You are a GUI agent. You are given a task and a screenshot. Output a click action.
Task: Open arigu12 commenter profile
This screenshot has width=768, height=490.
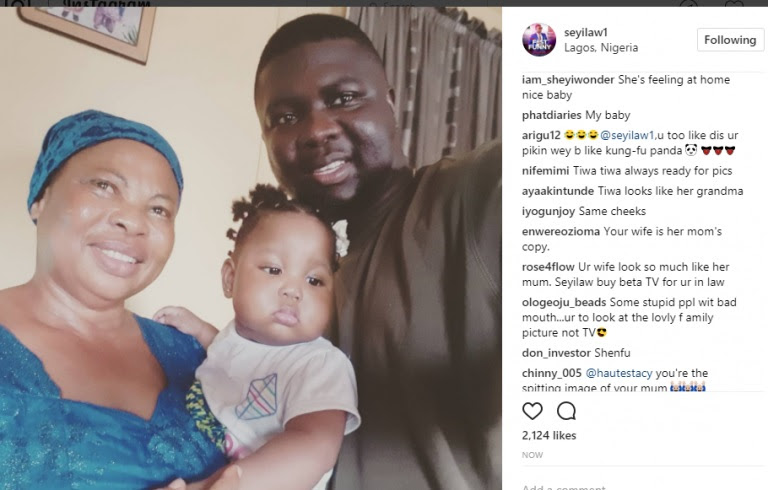click(x=541, y=136)
